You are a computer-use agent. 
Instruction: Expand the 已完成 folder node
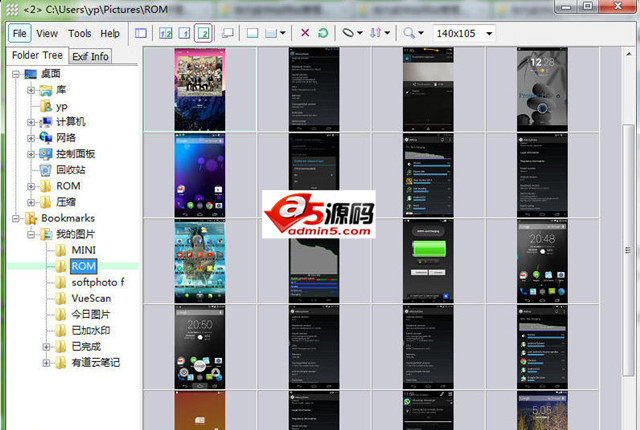click(46, 347)
